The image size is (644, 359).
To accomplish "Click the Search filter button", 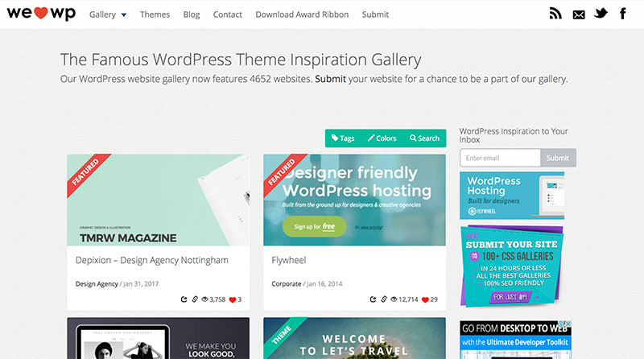I will 425,138.
